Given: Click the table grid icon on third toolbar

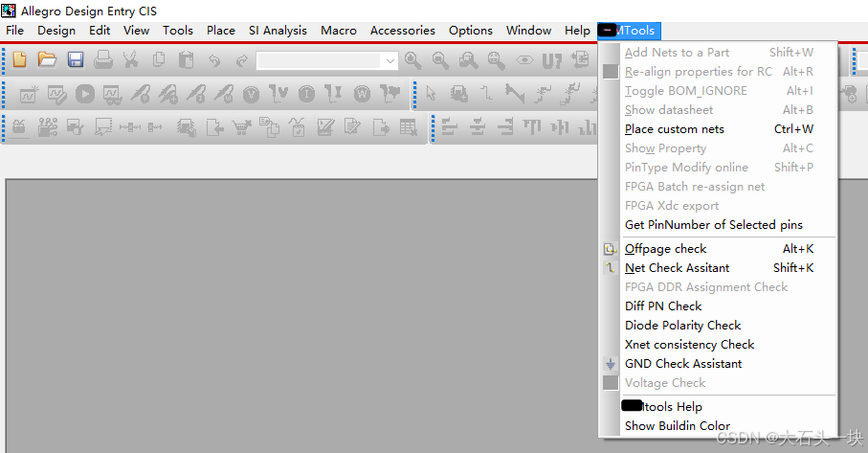Looking at the screenshot, I should [x=409, y=128].
